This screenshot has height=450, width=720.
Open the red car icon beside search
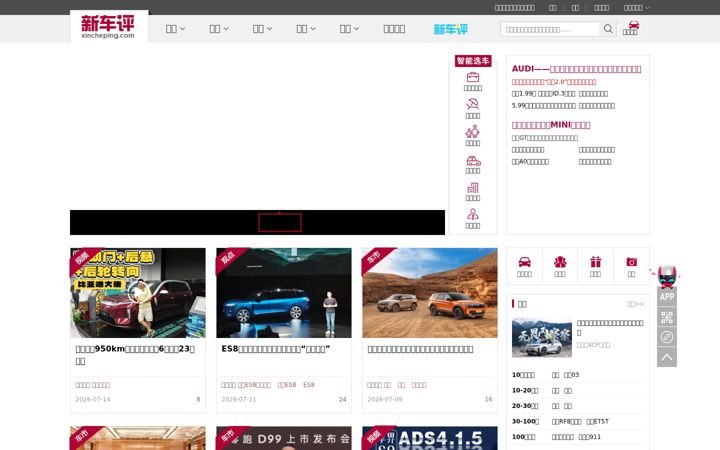point(634,25)
